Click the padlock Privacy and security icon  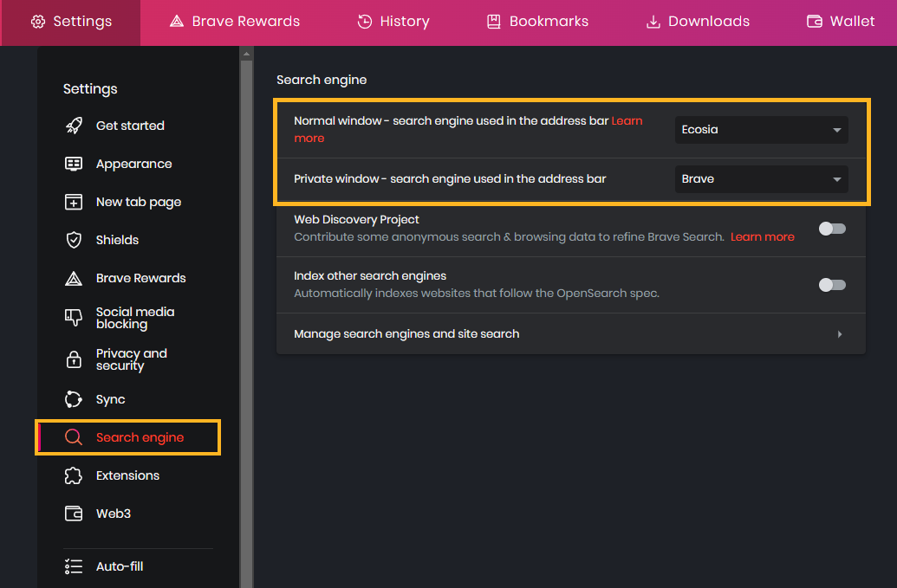[x=74, y=359]
